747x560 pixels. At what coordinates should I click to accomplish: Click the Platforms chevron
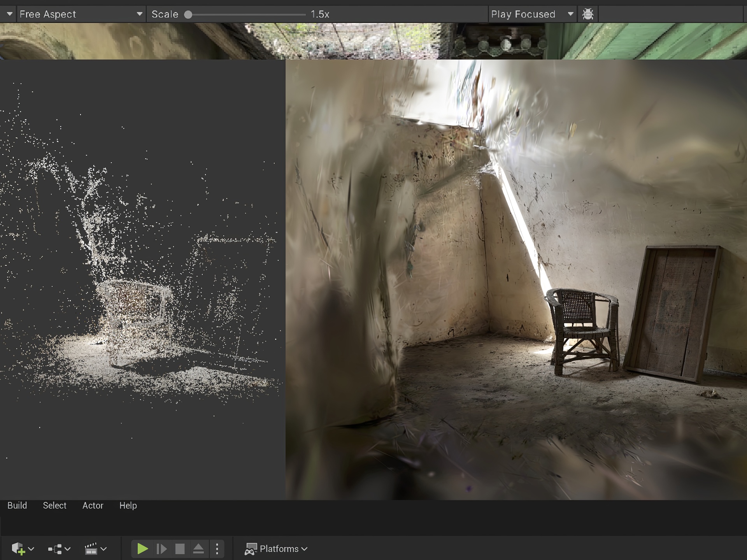(305, 549)
